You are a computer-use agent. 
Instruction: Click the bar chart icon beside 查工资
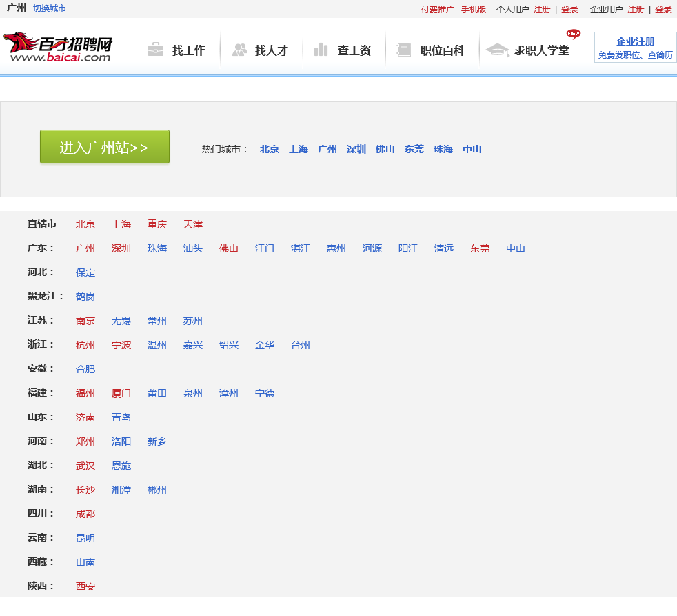point(321,50)
